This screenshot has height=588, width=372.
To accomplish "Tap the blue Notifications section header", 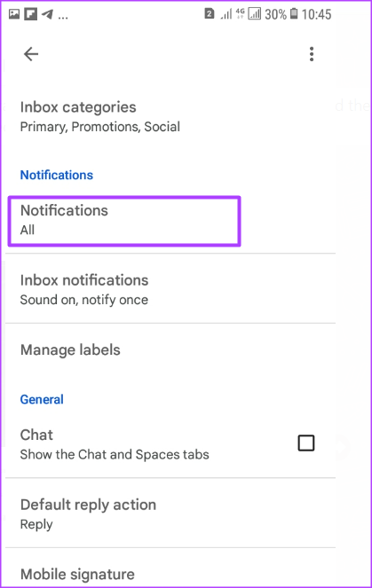I will coord(57,175).
